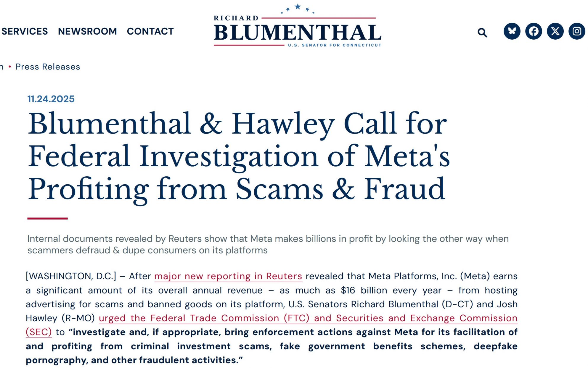Viewport: 588px width, 368px height.
Task: Open the Bluesky butterfly social icon
Action: click(512, 31)
